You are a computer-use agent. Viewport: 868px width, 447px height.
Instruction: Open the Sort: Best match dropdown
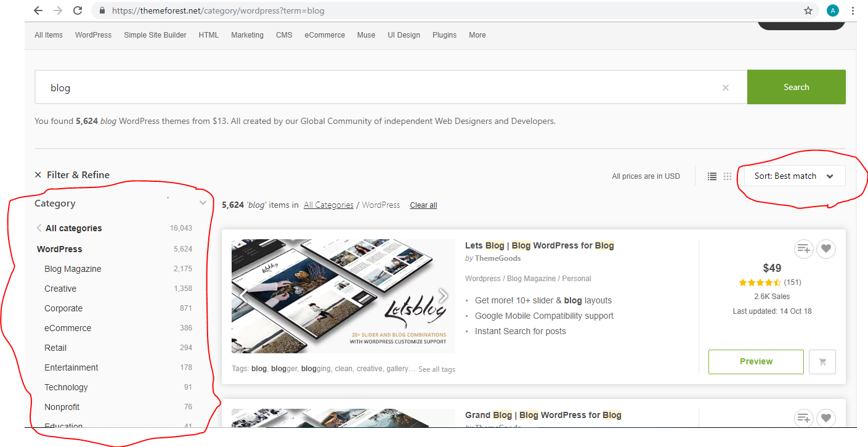click(794, 176)
